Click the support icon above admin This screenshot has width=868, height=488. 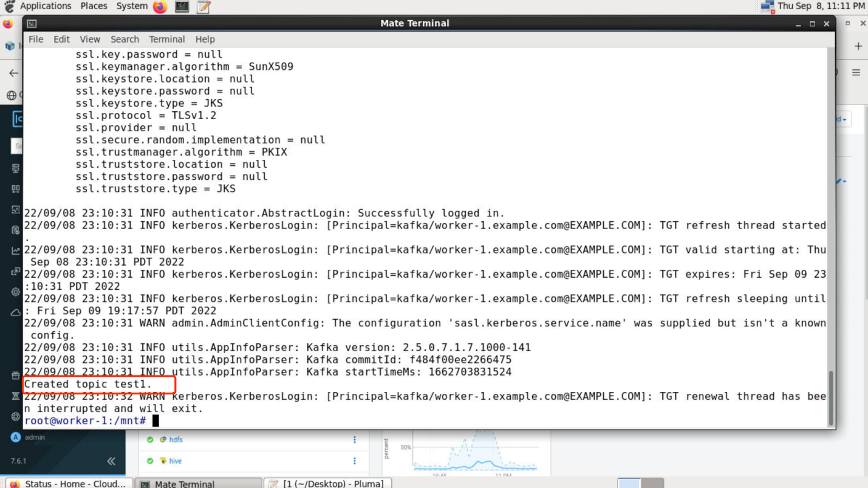[16, 417]
